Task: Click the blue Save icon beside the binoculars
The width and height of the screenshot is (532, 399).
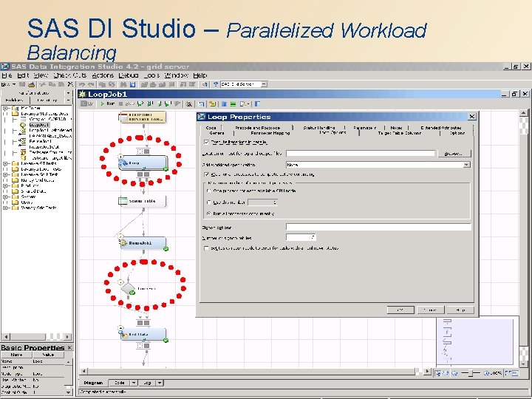Action: point(132,84)
